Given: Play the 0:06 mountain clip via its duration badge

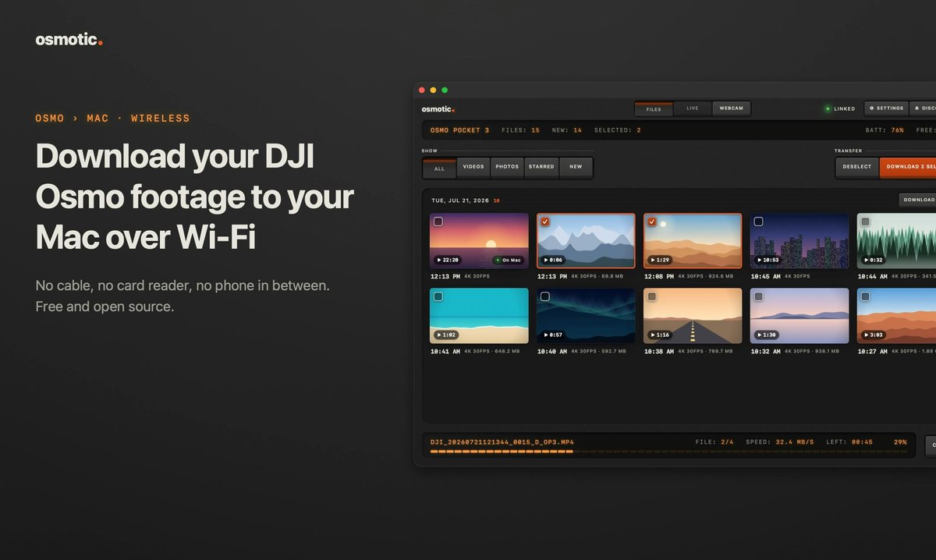Looking at the screenshot, I should (552, 260).
